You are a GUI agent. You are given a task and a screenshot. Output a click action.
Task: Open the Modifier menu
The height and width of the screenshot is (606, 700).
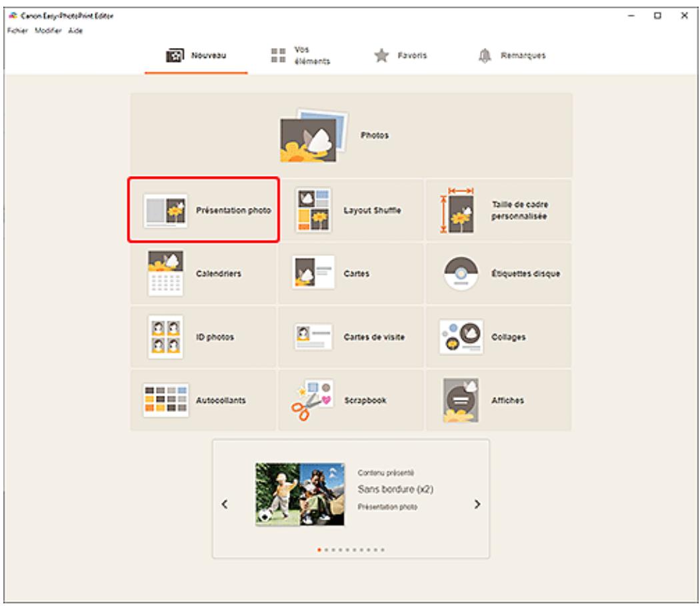point(48,31)
